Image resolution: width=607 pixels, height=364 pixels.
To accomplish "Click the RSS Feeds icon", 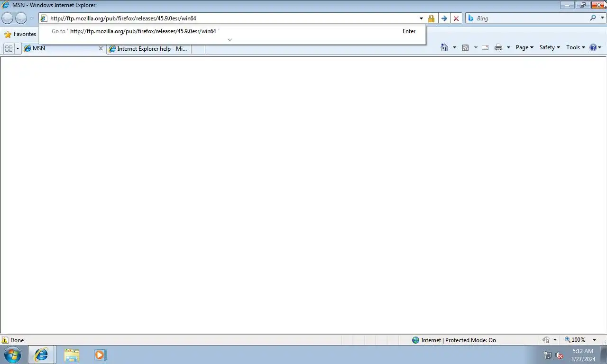I will pyautogui.click(x=465, y=47).
